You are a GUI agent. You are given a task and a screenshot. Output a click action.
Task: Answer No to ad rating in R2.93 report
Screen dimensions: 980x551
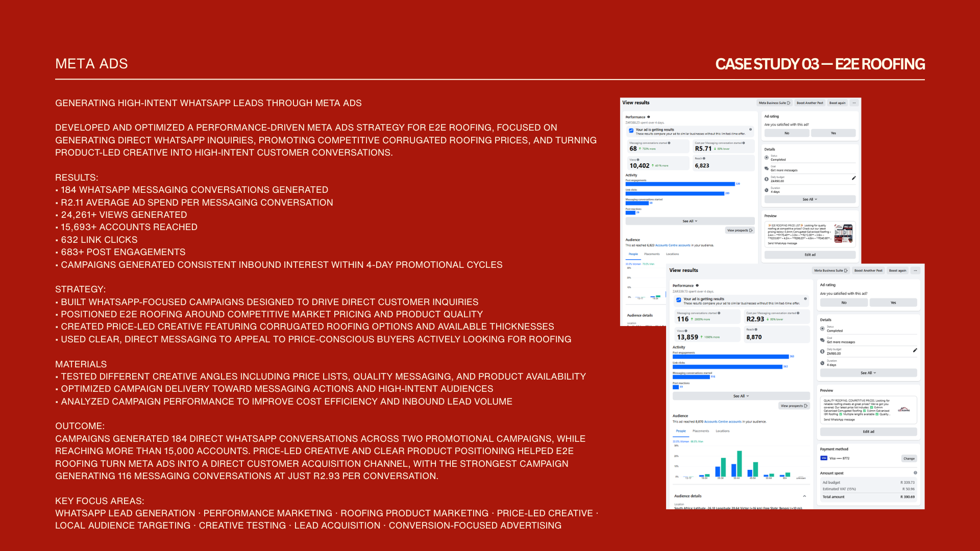click(x=844, y=303)
